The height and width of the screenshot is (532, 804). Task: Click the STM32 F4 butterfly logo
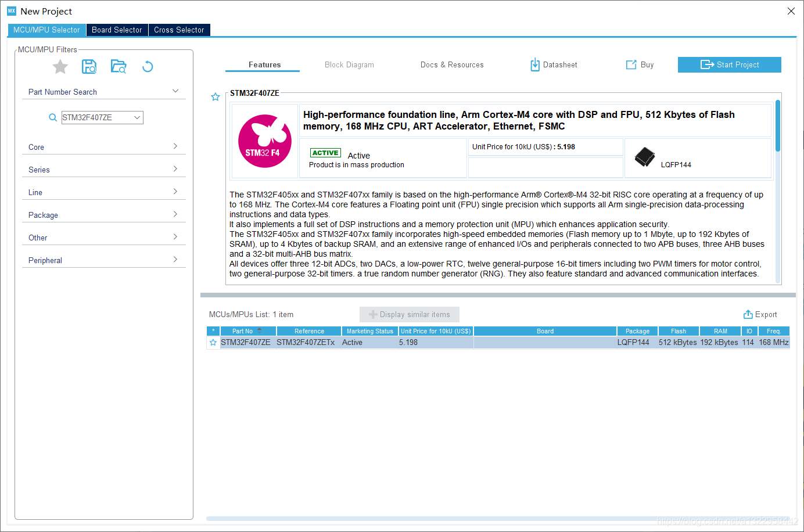point(265,141)
